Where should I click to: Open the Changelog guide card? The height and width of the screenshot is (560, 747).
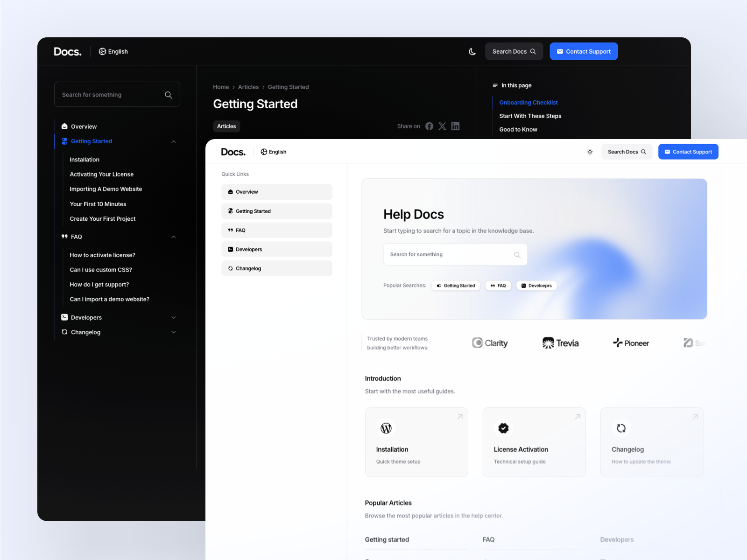(652, 442)
